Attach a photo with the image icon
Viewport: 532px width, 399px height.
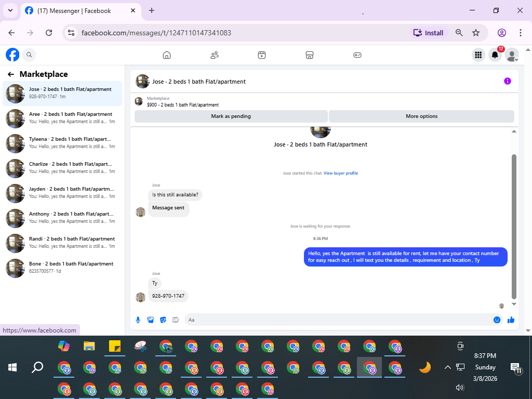151,320
